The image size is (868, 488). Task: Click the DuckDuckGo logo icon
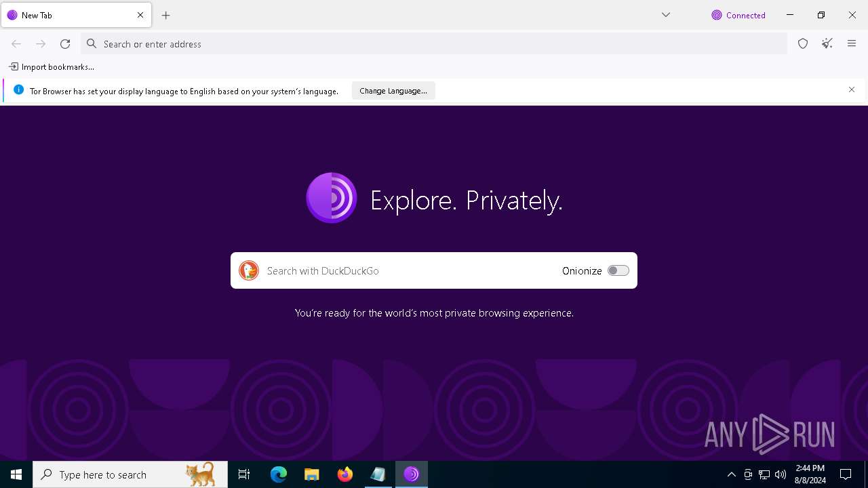(249, 270)
